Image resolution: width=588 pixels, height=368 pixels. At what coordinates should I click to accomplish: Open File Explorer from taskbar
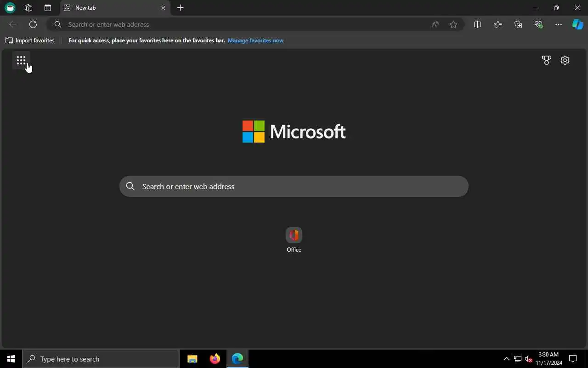tap(192, 359)
